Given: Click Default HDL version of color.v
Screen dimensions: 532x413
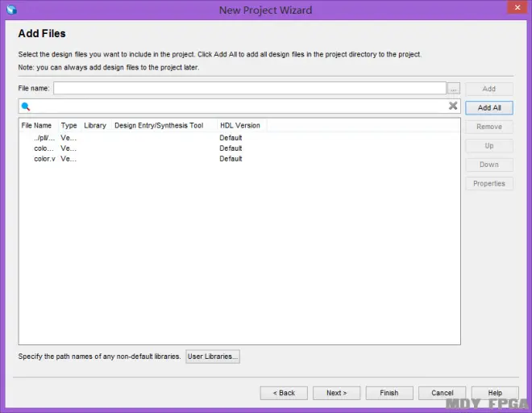Looking at the screenshot, I should click(231, 159).
